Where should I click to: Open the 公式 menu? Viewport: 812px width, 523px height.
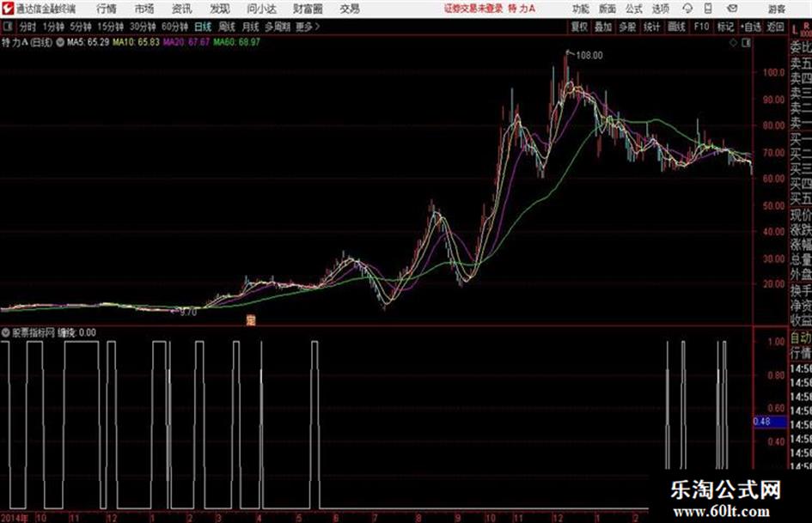tap(634, 9)
